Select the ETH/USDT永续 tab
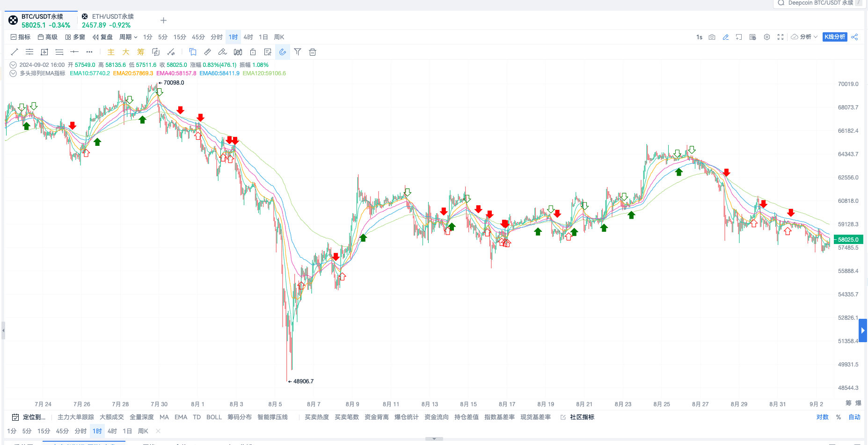 click(x=108, y=21)
